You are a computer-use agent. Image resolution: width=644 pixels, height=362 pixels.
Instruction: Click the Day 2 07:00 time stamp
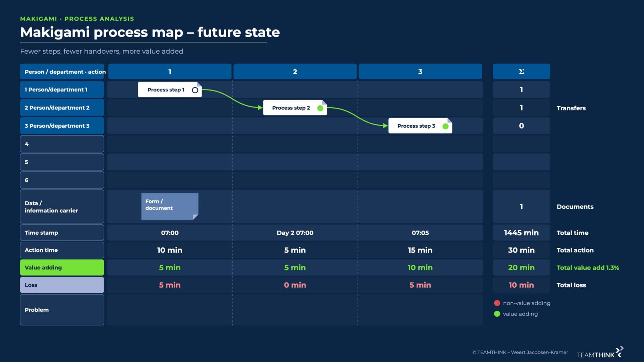[295, 233]
